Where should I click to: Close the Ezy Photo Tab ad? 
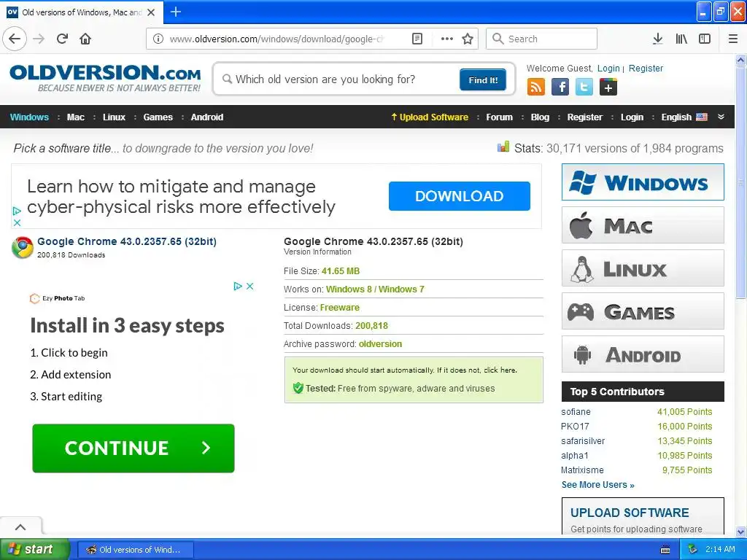(249, 286)
